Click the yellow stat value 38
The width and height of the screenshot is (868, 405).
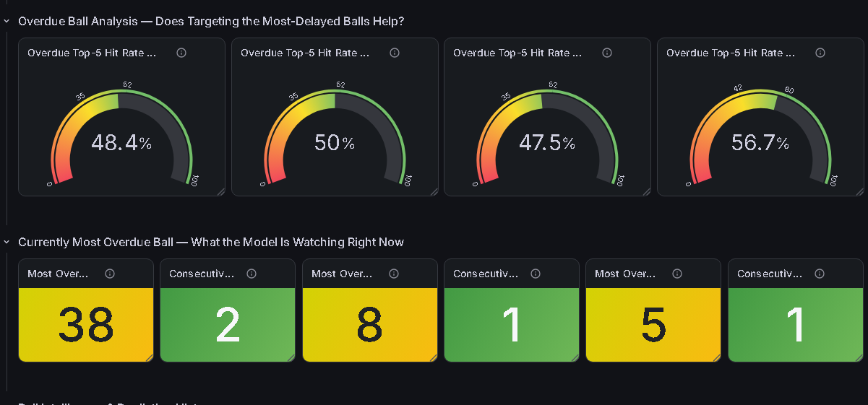(86, 325)
